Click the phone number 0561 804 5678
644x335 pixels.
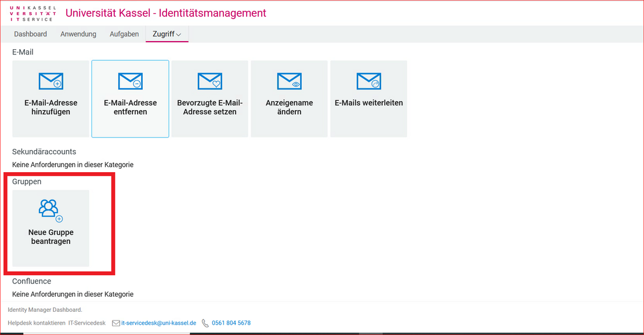click(x=231, y=323)
